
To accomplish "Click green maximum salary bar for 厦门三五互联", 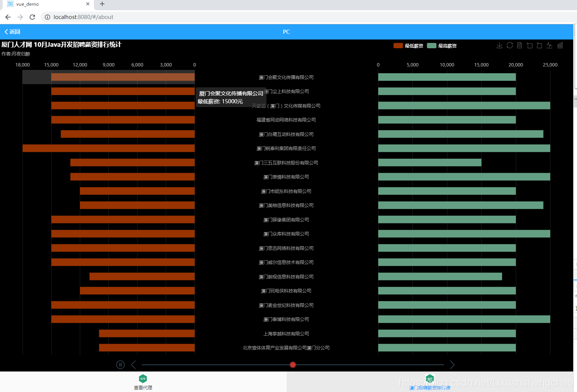I will (x=430, y=163).
